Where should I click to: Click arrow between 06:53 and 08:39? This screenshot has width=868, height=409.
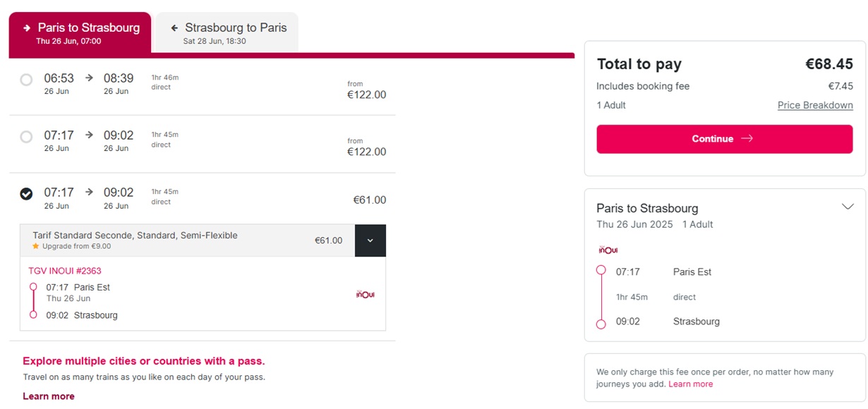(89, 78)
